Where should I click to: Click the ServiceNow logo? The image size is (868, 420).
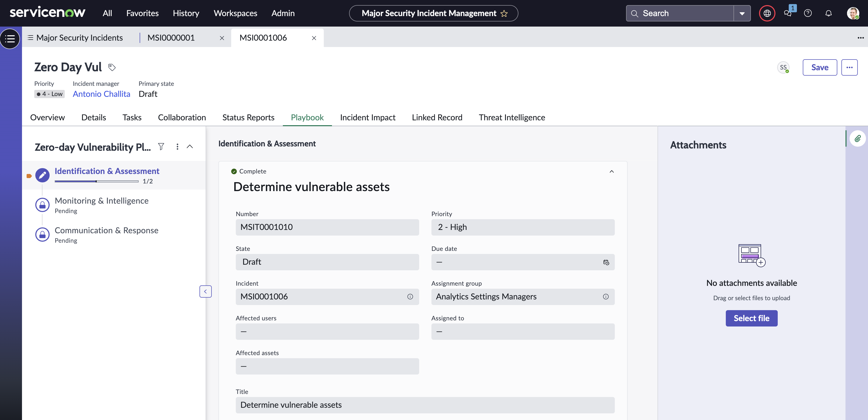(x=48, y=13)
